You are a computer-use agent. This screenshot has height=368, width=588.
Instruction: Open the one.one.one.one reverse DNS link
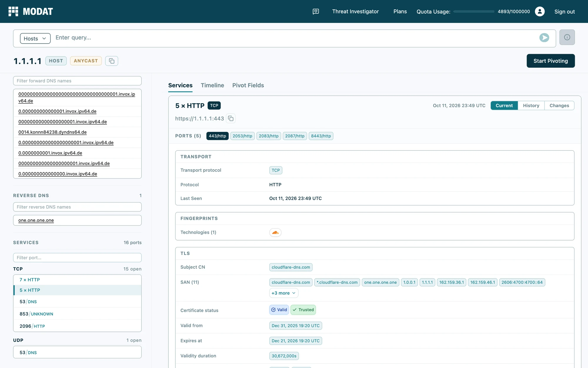pyautogui.click(x=36, y=221)
